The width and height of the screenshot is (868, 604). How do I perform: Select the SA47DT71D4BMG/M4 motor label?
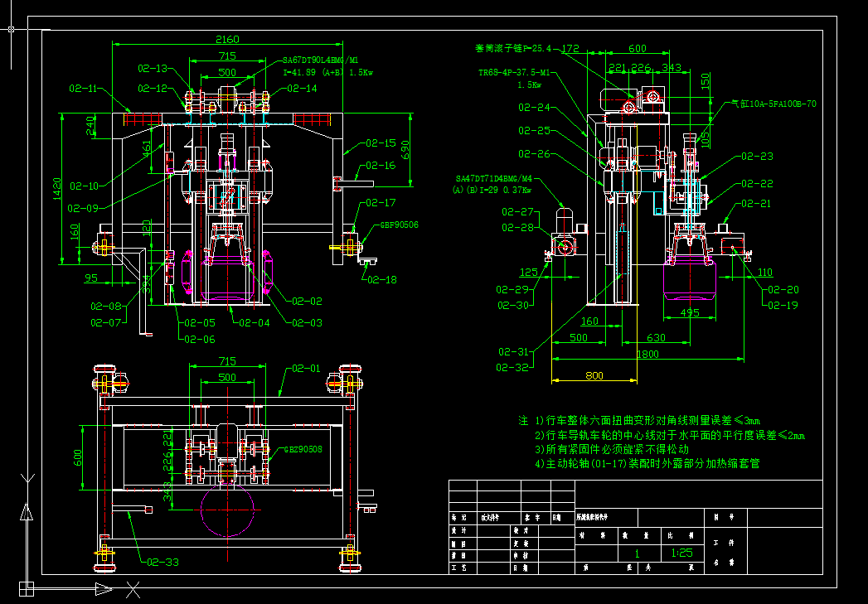coord(494,179)
